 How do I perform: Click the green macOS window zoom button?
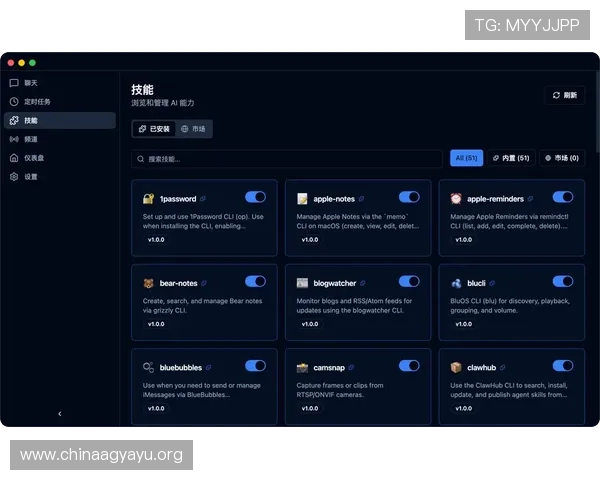coord(33,63)
